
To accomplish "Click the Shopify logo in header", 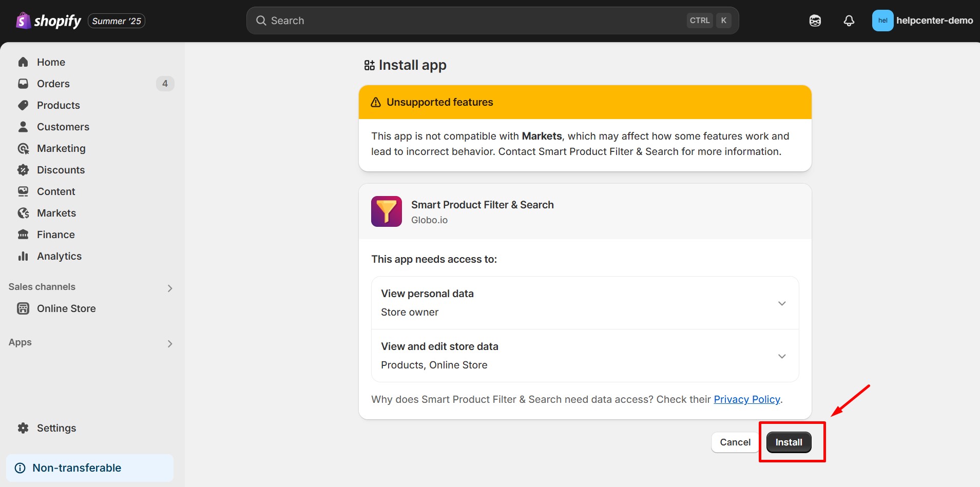I will click(x=49, y=21).
